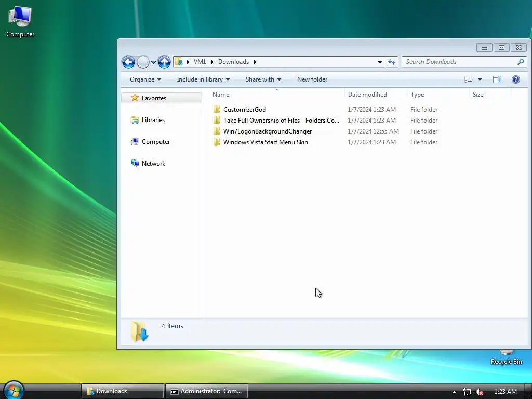Create a New folder
Screen dimensions: 532x399
pyautogui.click(x=312, y=79)
